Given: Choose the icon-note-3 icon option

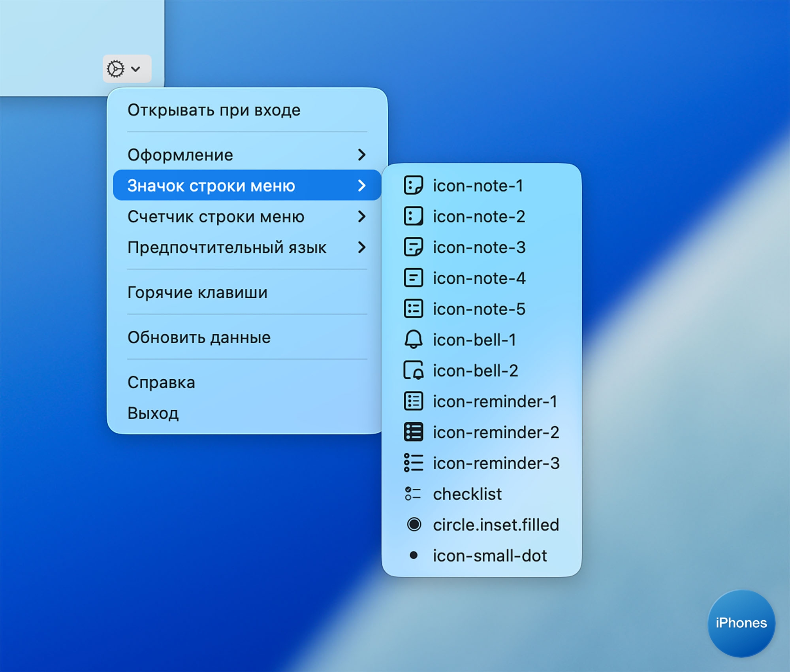Looking at the screenshot, I should pyautogui.click(x=479, y=247).
